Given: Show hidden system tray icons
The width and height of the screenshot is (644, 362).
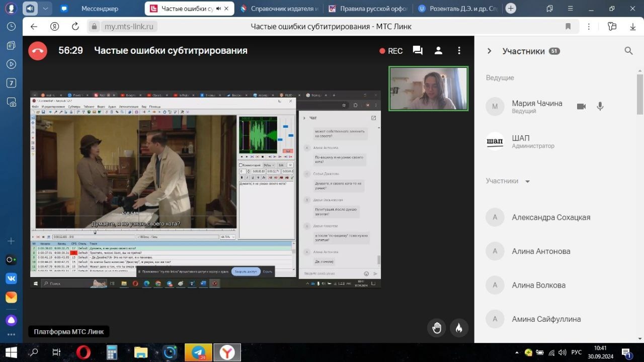Looking at the screenshot, I should [x=517, y=352].
